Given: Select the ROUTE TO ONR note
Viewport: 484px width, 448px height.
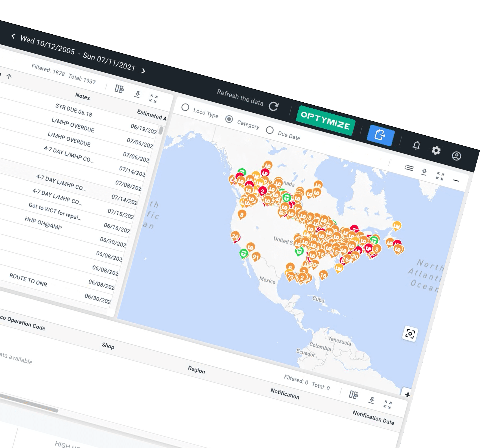Looking at the screenshot, I should click(28, 280).
